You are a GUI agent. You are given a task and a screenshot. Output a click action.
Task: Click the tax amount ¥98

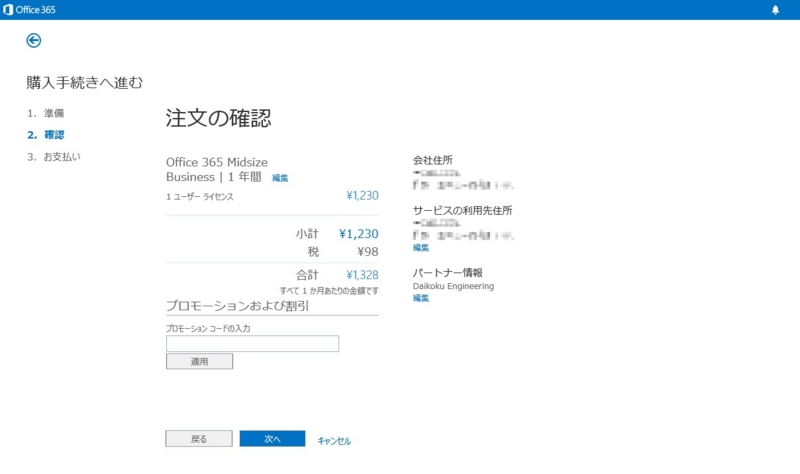368,252
